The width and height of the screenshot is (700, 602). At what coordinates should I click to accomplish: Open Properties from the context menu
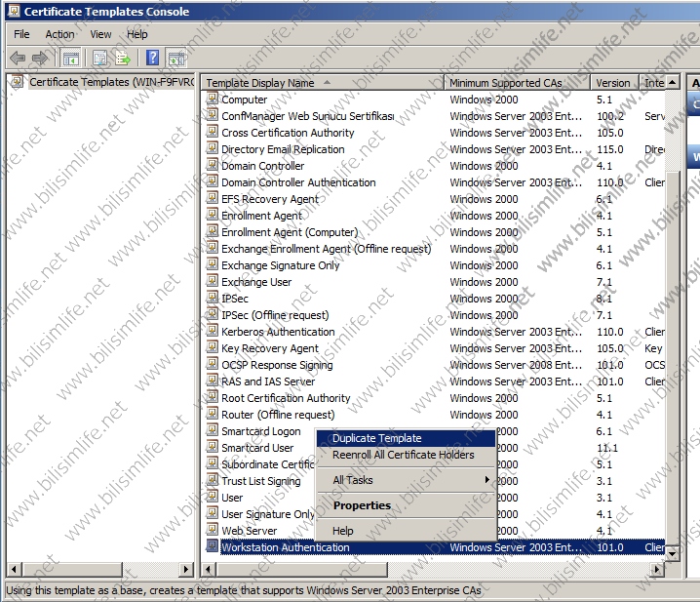click(406, 505)
